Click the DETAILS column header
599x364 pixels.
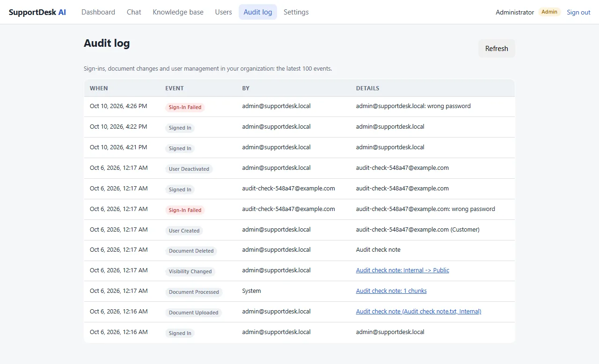pyautogui.click(x=368, y=88)
